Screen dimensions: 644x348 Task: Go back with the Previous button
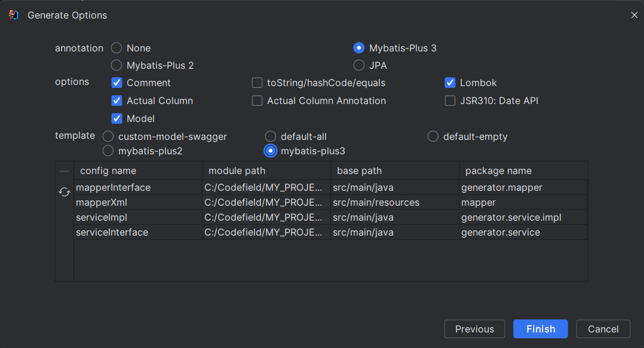coord(474,329)
